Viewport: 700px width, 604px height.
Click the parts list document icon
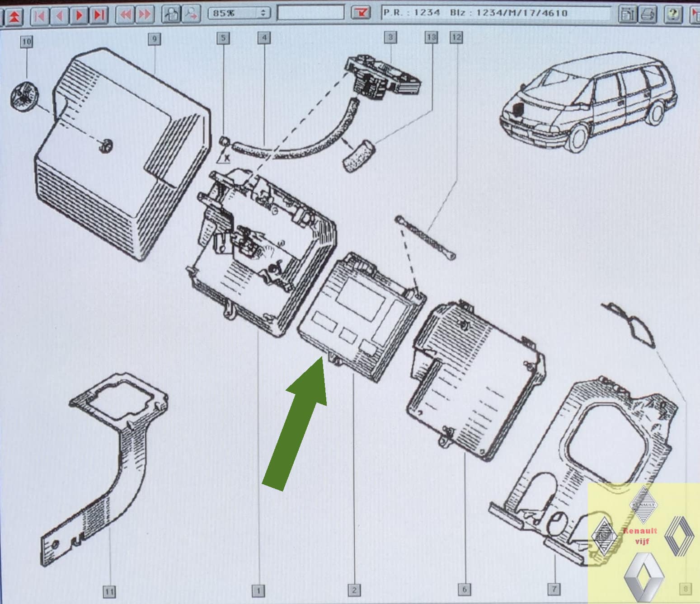pos(626,14)
